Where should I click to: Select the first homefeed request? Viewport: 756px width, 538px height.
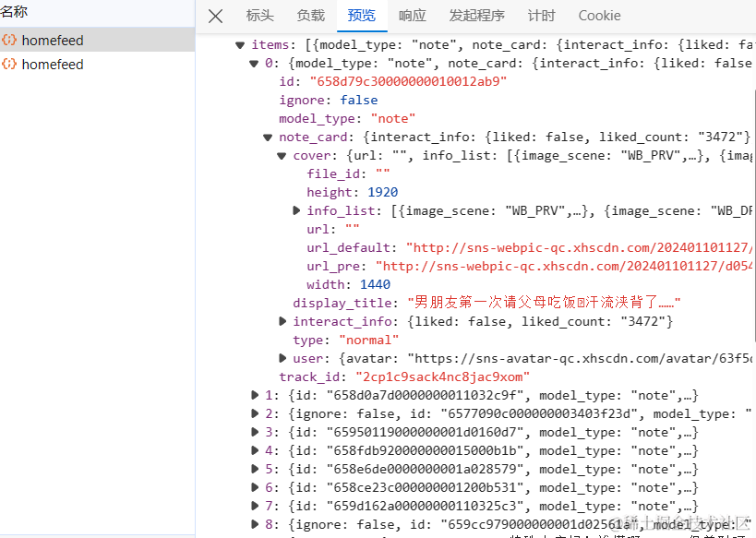(x=98, y=40)
